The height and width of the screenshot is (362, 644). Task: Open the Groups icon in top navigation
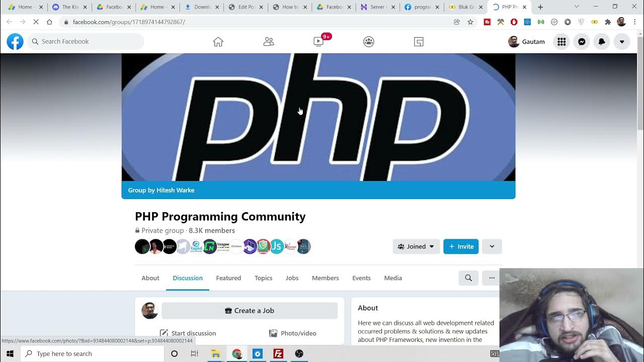pos(369,42)
